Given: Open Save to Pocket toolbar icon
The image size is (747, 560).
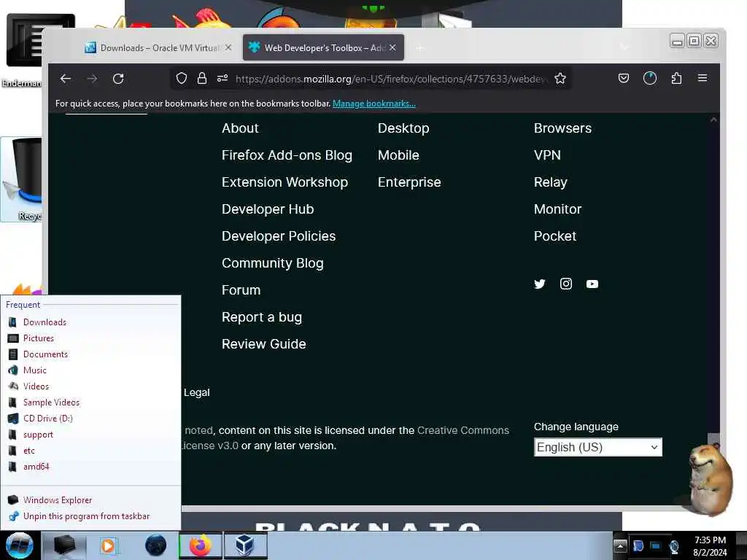Looking at the screenshot, I should point(624,78).
